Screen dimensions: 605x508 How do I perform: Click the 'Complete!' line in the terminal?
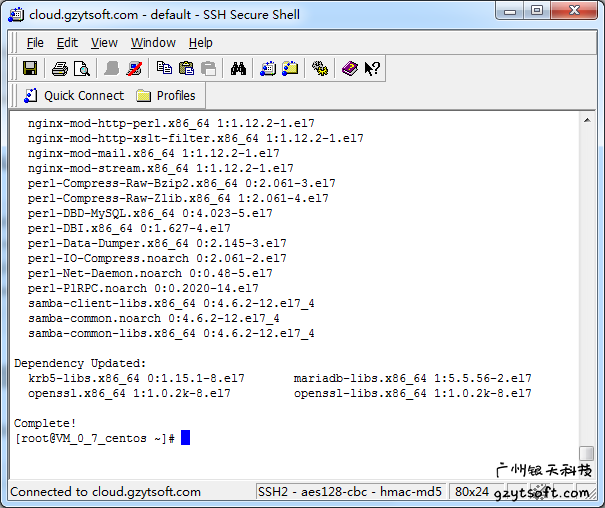[45, 423]
